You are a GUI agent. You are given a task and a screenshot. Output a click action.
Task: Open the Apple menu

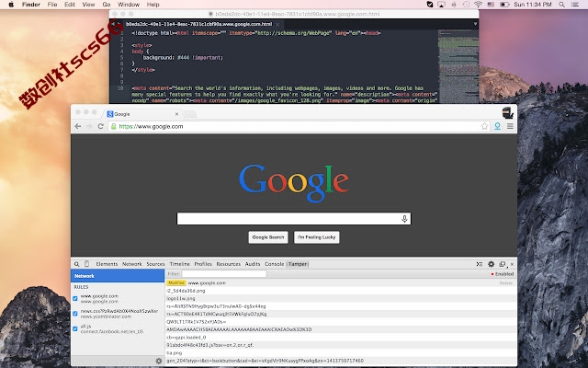[x=11, y=5]
